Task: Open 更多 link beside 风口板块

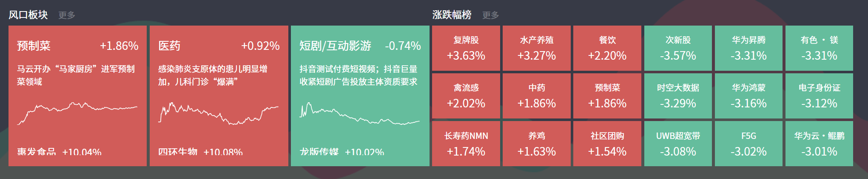Action: tap(67, 15)
